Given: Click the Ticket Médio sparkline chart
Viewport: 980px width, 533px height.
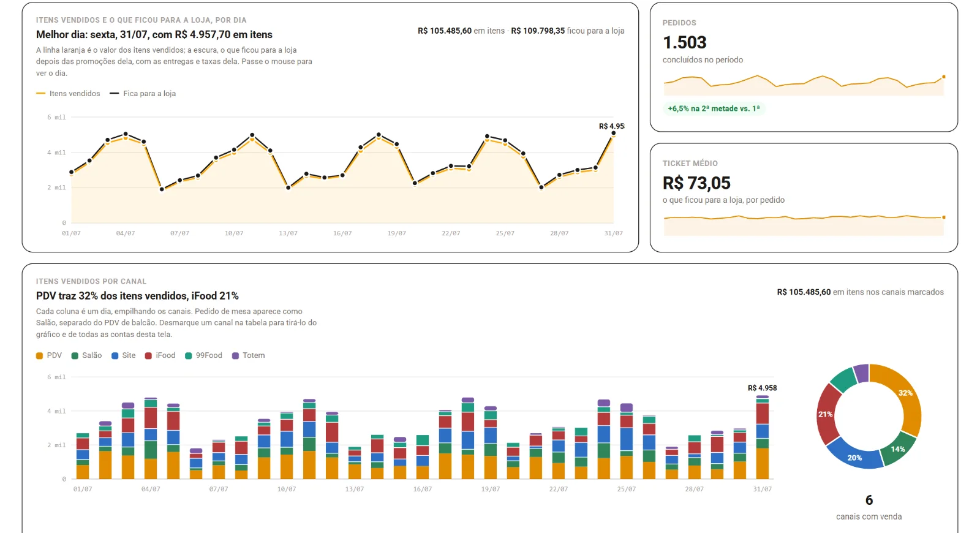Looking at the screenshot, I should 804,225.
